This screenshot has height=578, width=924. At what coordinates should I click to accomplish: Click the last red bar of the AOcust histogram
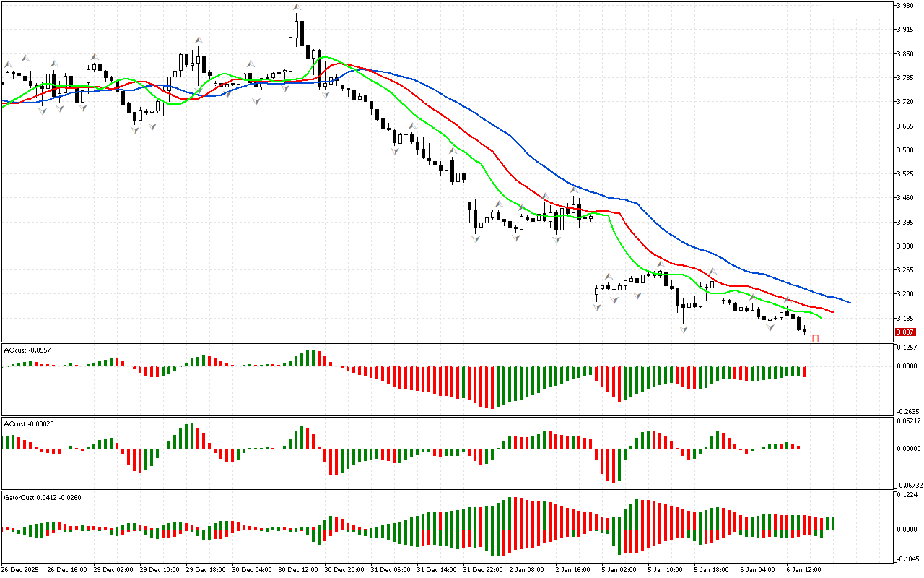804,371
